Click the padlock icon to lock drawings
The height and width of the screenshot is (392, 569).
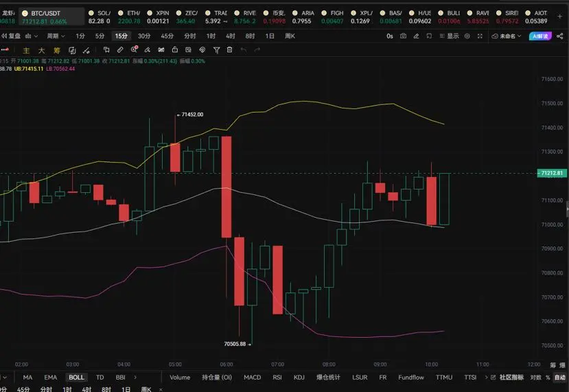click(x=175, y=49)
